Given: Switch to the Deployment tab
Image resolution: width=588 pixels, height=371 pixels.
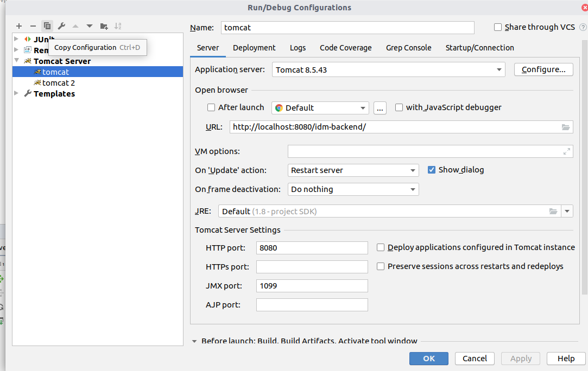Looking at the screenshot, I should pos(254,48).
